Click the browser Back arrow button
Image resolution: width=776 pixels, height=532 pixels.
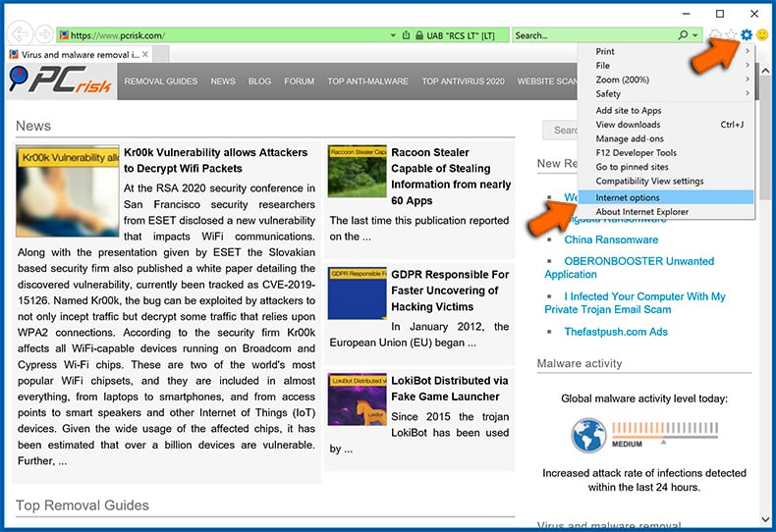click(20, 34)
